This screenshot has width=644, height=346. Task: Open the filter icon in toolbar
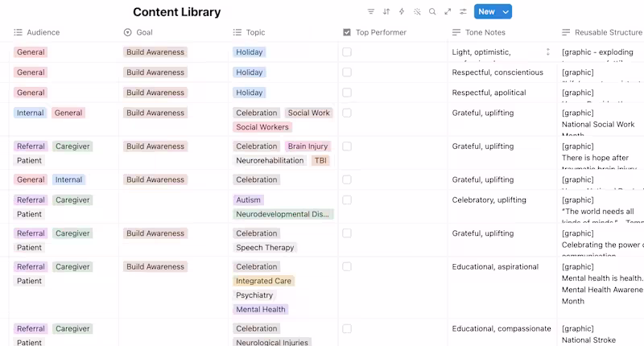tap(371, 11)
